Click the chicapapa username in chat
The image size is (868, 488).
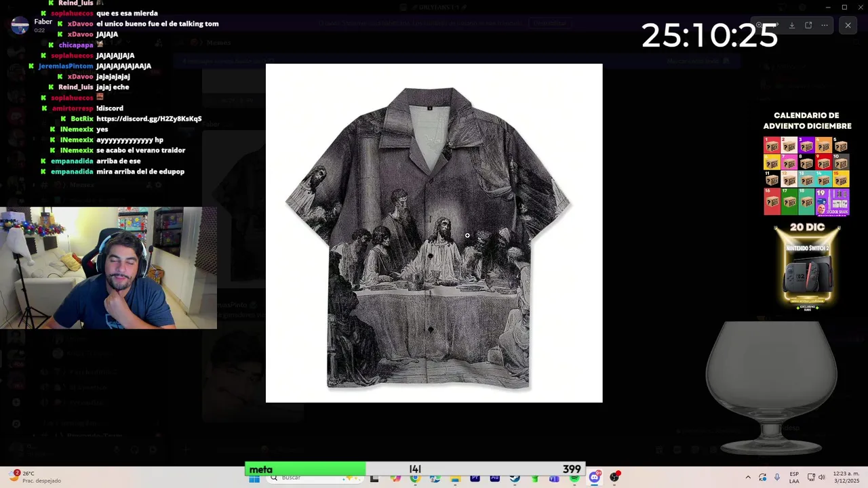(x=76, y=45)
